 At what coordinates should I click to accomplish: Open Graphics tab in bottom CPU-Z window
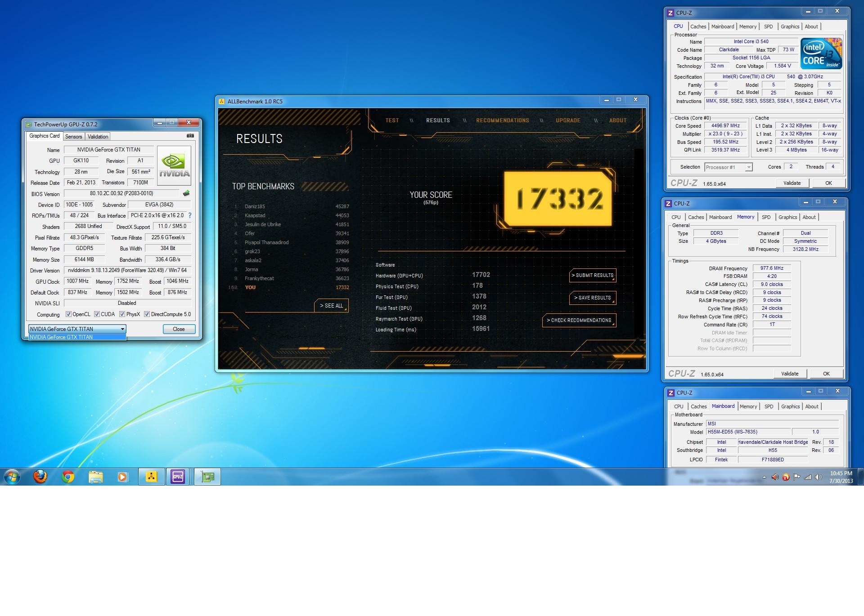tap(790, 406)
